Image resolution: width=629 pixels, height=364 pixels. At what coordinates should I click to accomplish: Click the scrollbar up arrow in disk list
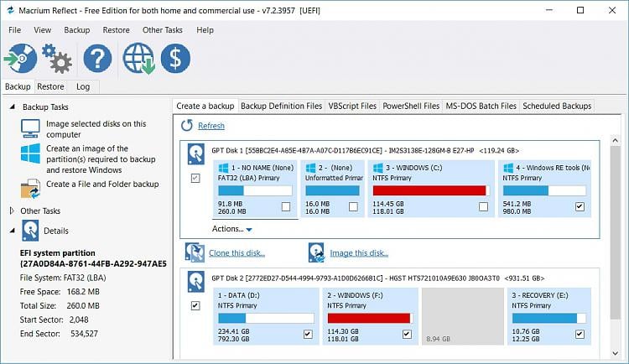click(616, 140)
